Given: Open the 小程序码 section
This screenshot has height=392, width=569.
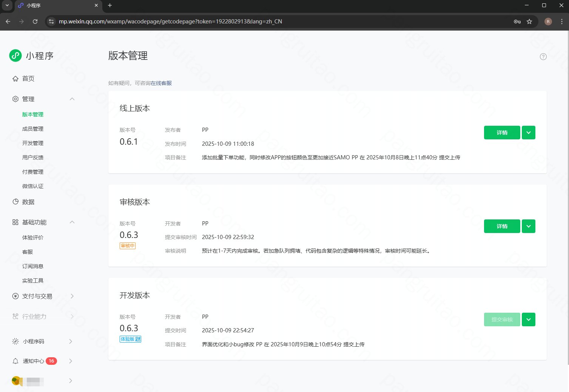Looking at the screenshot, I should [33, 341].
